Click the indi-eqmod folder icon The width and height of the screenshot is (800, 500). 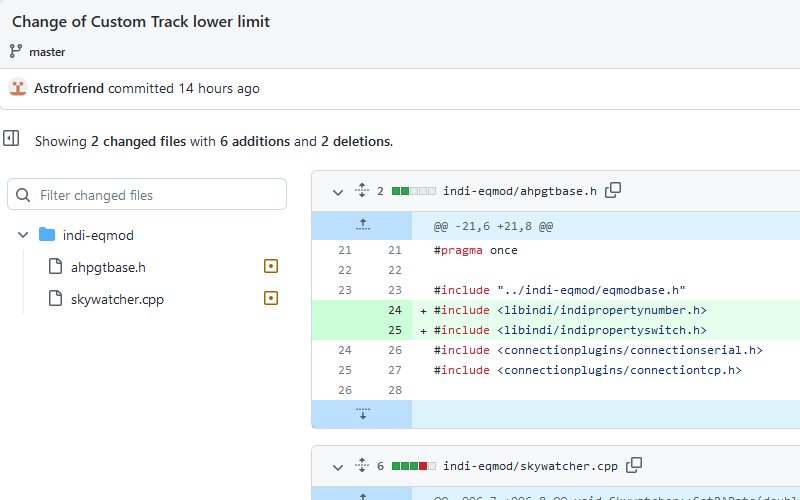(x=47, y=235)
